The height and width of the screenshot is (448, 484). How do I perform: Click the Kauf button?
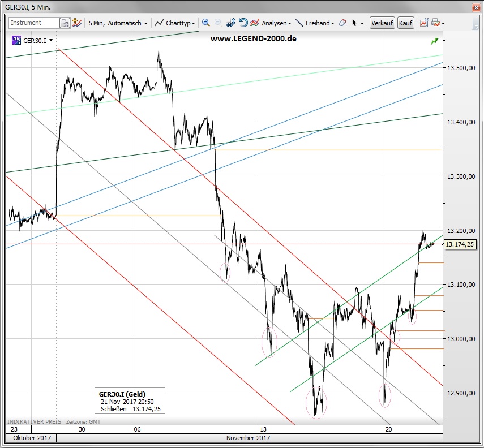coord(405,23)
